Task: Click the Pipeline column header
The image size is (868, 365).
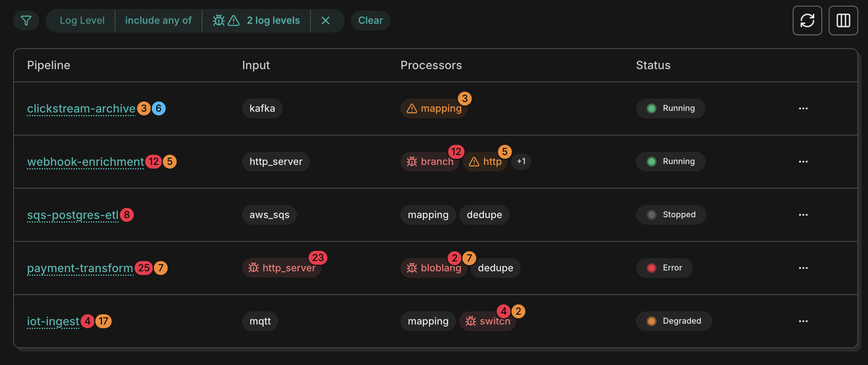Action: [x=49, y=65]
